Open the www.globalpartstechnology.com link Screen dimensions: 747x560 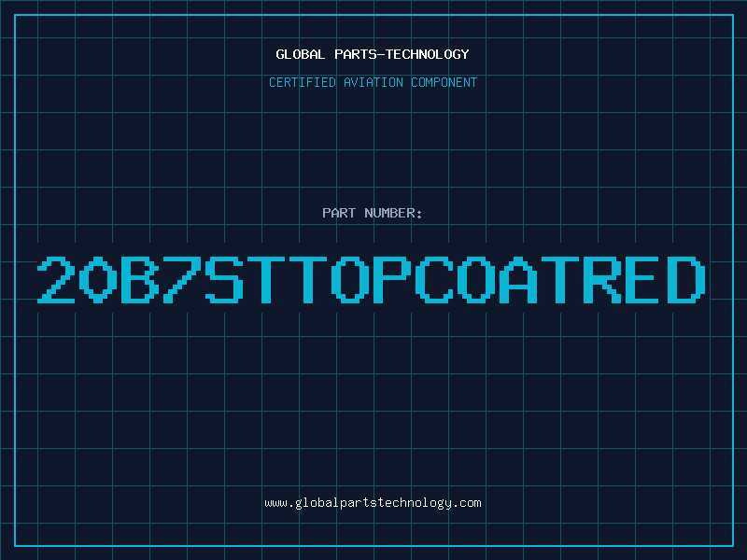point(373,503)
